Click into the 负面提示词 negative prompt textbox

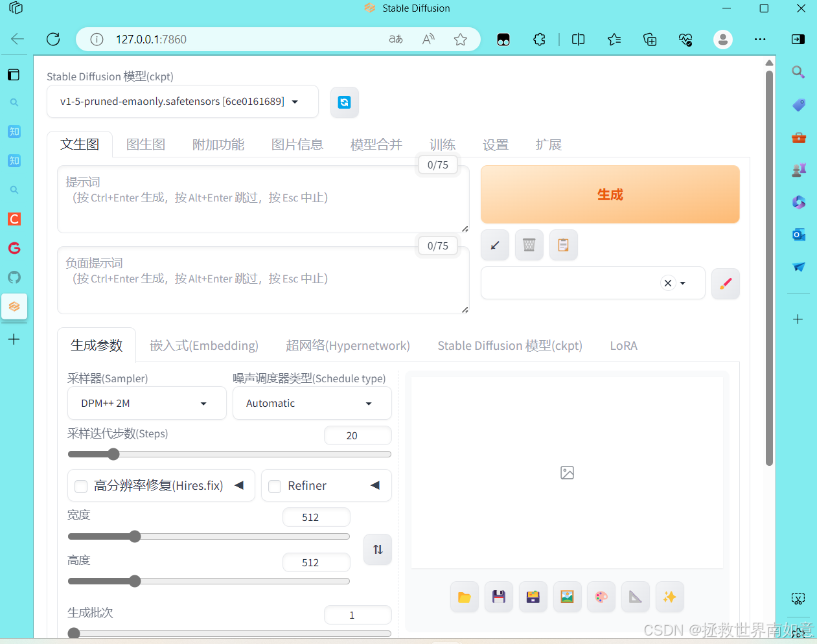pos(263,281)
